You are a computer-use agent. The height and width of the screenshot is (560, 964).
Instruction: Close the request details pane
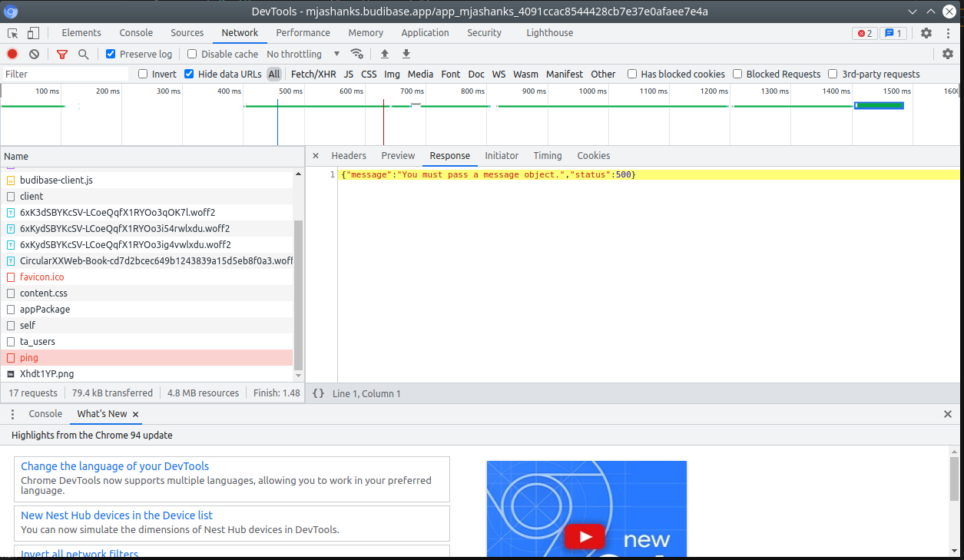click(315, 155)
